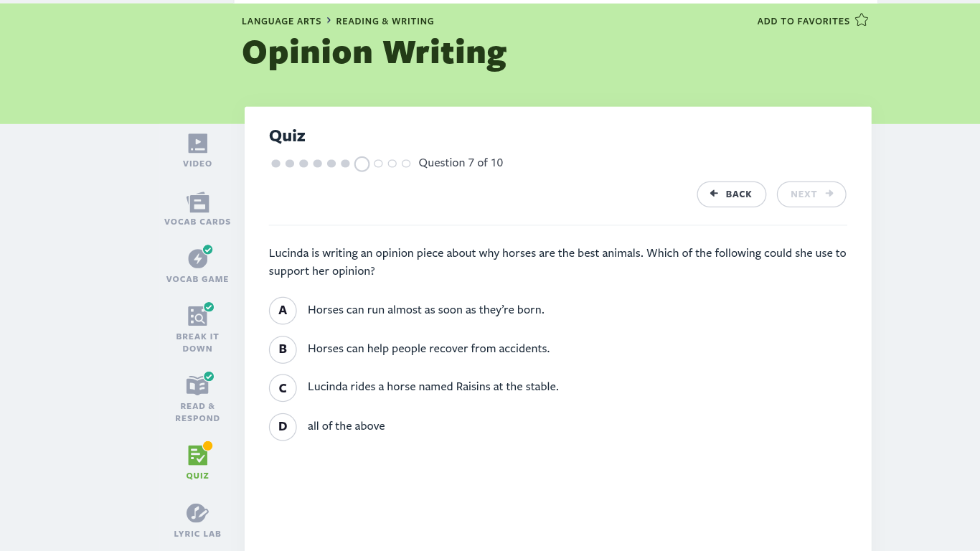Open the Break It Down icon
The width and height of the screenshot is (980, 551).
pos(197,316)
